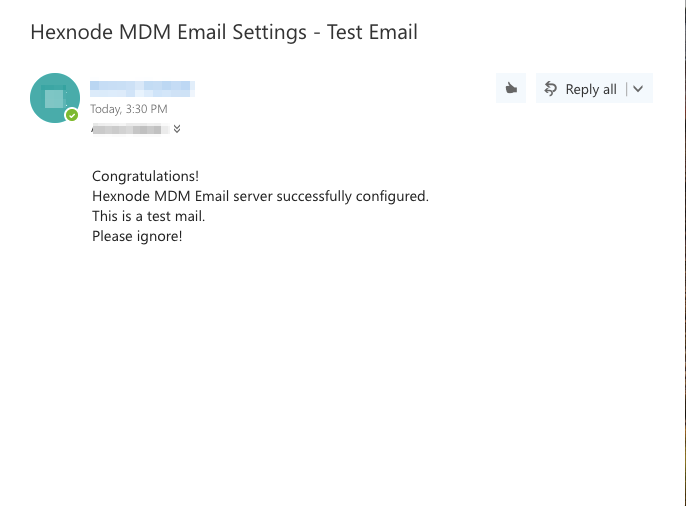The image size is (686, 506).
Task: Open the dropdown chevron beside Reply all
Action: click(638, 89)
